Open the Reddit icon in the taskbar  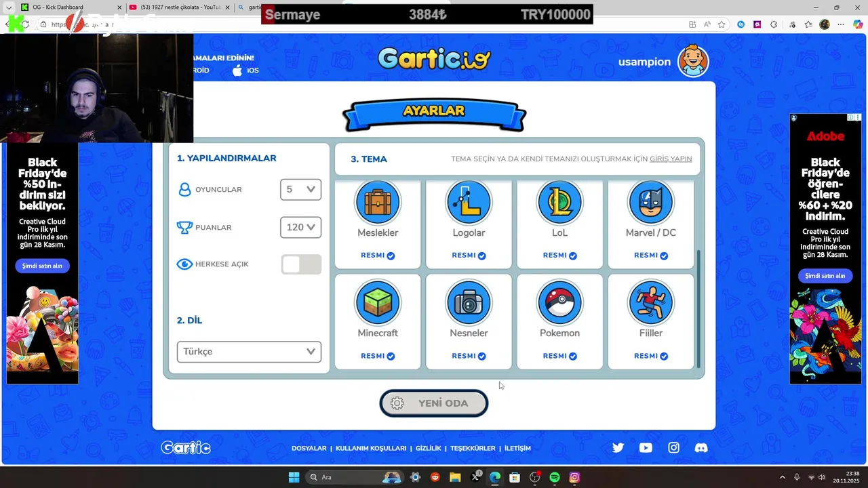435,477
